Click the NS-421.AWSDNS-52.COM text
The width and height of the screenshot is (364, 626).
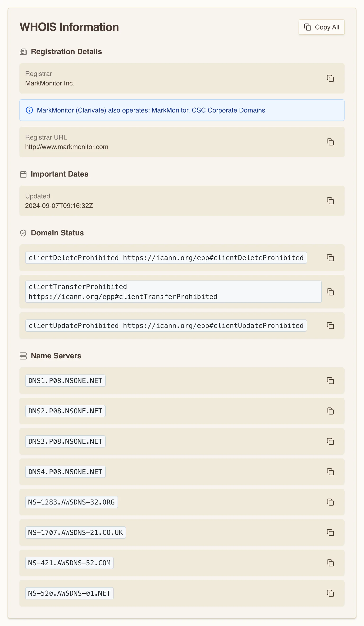point(69,563)
